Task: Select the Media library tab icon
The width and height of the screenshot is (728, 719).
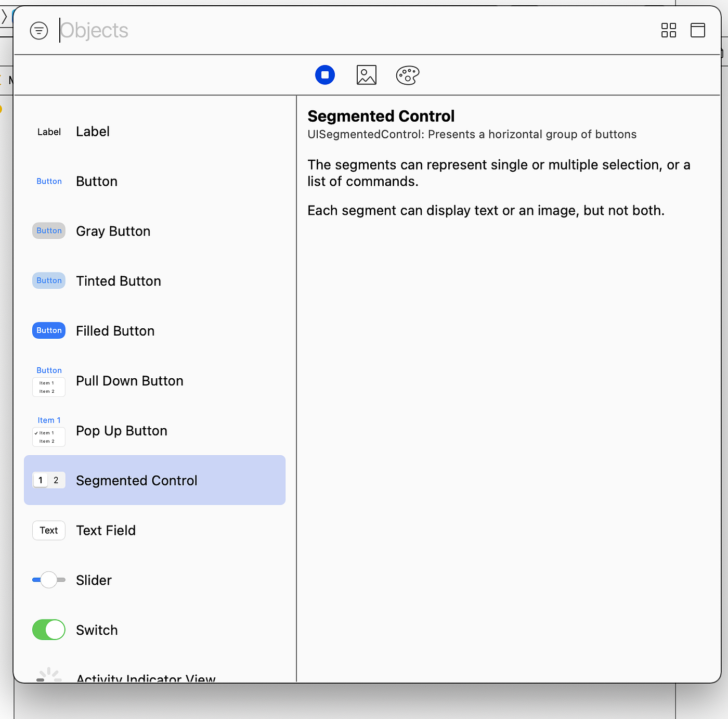Action: (x=366, y=75)
